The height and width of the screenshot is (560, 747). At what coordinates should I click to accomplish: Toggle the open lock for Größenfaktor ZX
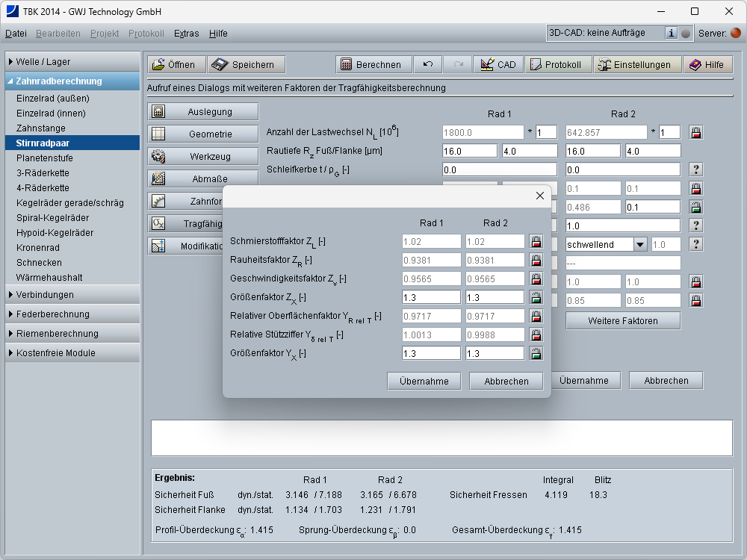(536, 297)
